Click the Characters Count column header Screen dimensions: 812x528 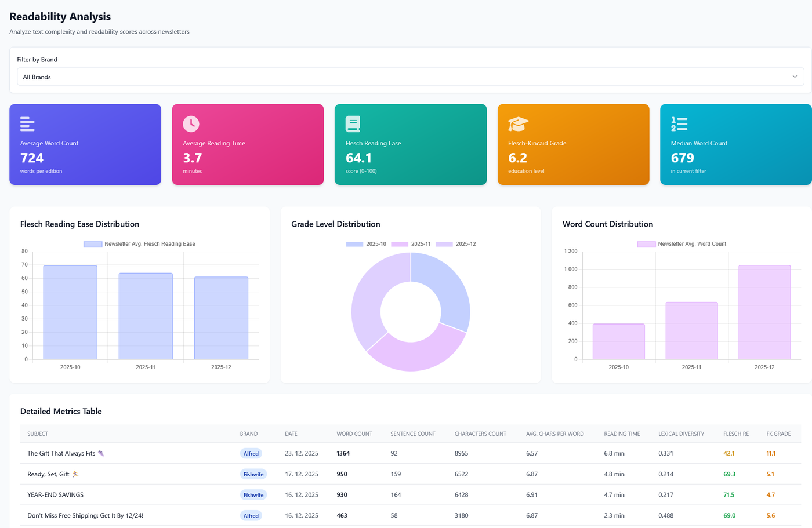click(x=480, y=434)
